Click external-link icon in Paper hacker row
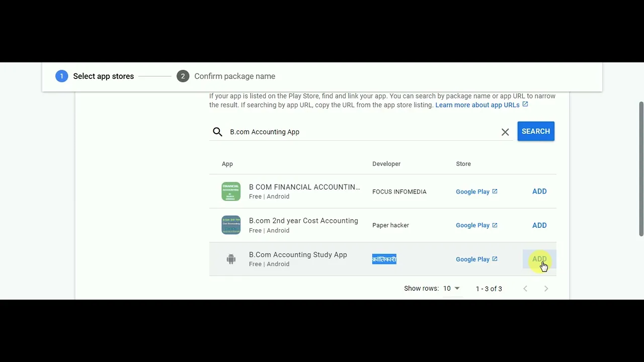 coord(495,225)
